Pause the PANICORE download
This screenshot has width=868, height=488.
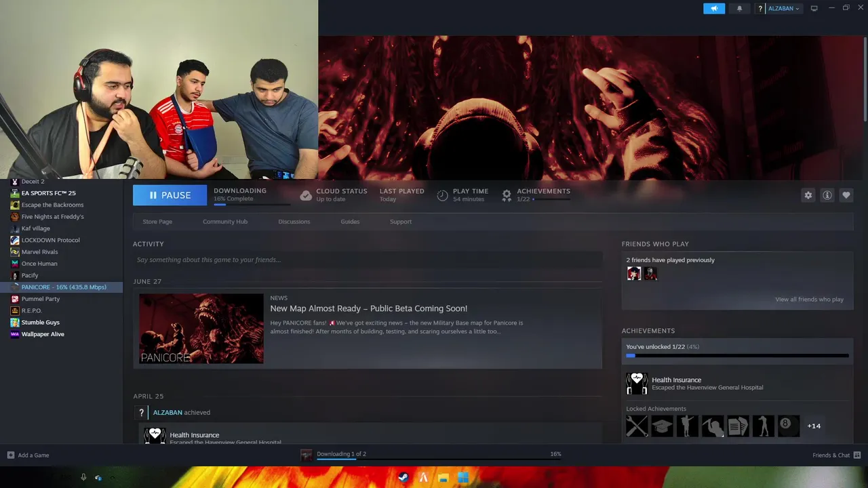[x=170, y=195]
